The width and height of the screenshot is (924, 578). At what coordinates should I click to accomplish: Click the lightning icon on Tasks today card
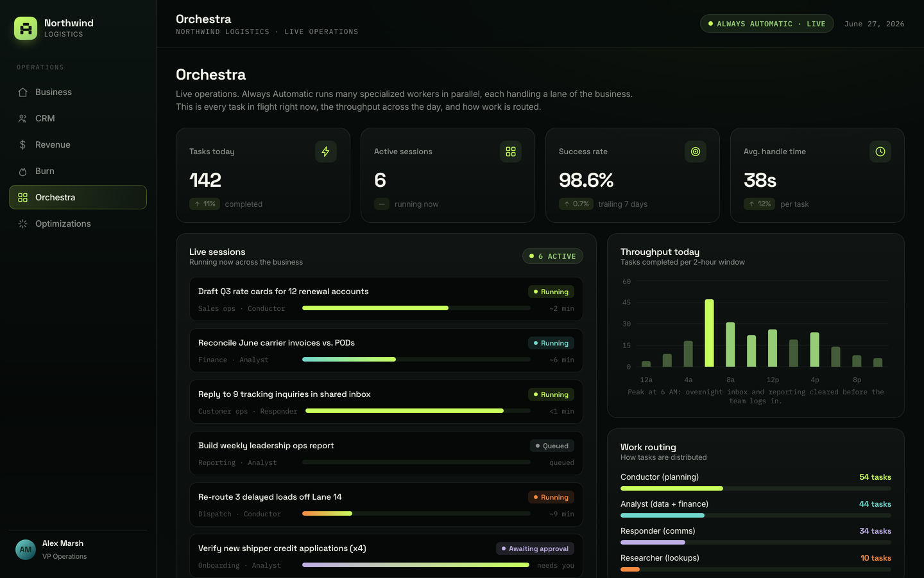[x=326, y=152]
